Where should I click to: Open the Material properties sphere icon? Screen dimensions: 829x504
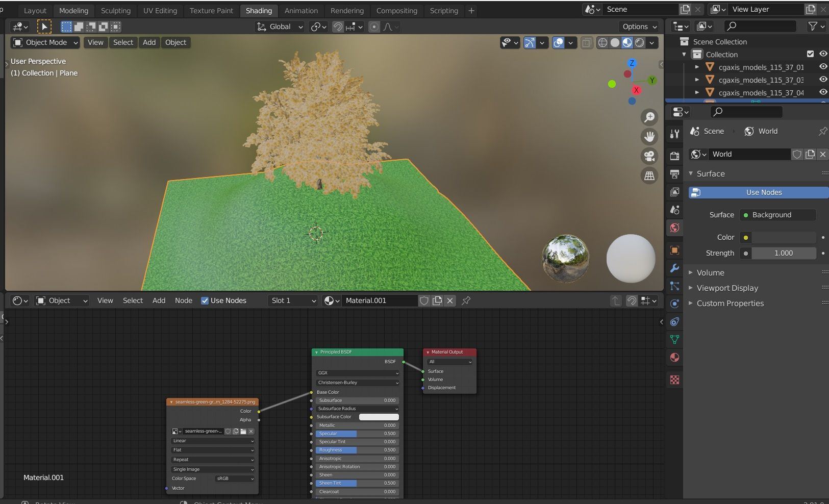[x=674, y=358]
